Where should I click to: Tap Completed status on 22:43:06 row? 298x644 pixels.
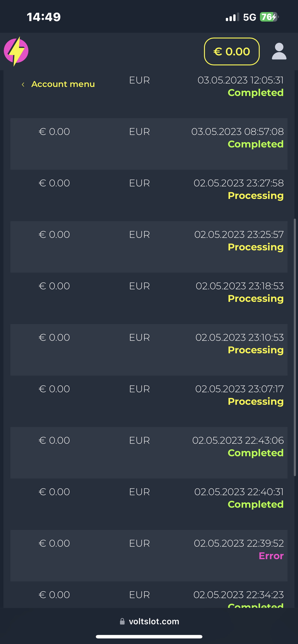[256, 453]
